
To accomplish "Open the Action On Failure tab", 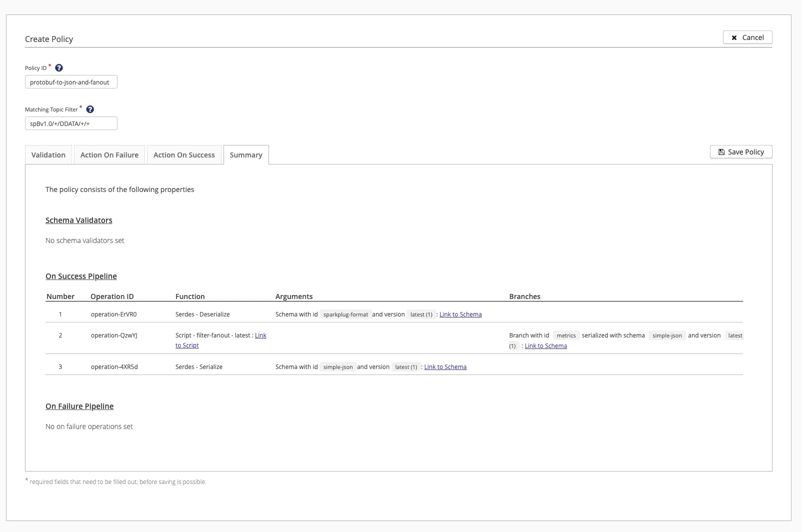I will pyautogui.click(x=109, y=154).
